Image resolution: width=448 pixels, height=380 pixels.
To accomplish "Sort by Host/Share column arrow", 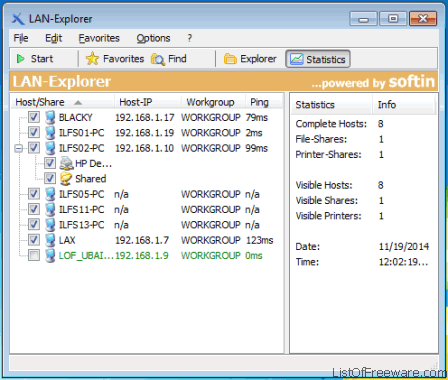I will [x=78, y=102].
